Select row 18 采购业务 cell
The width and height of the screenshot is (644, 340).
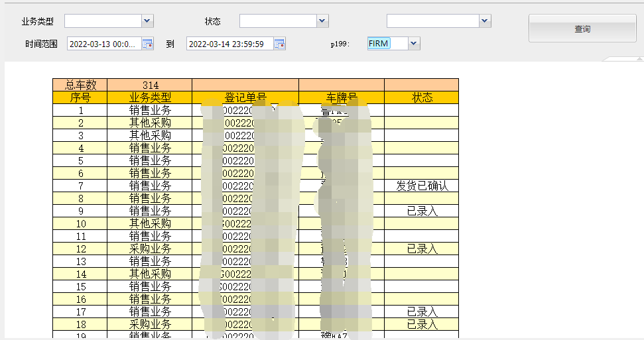coord(150,324)
